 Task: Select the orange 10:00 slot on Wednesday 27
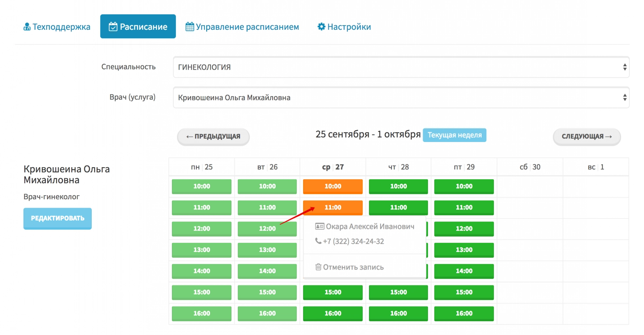[333, 186]
